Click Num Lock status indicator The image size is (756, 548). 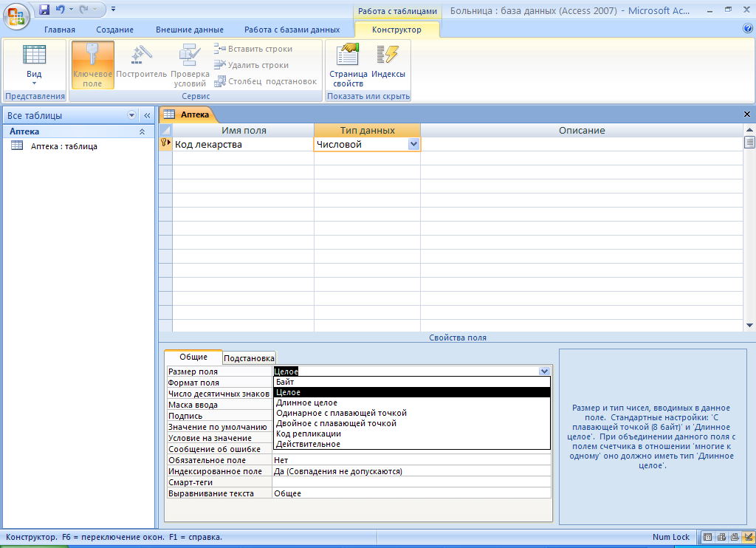tap(670, 537)
